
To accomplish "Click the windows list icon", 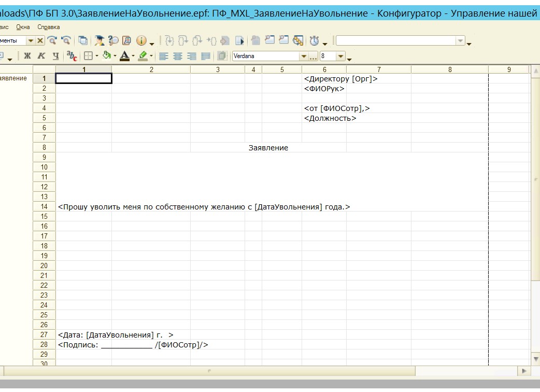I will 83,40.
